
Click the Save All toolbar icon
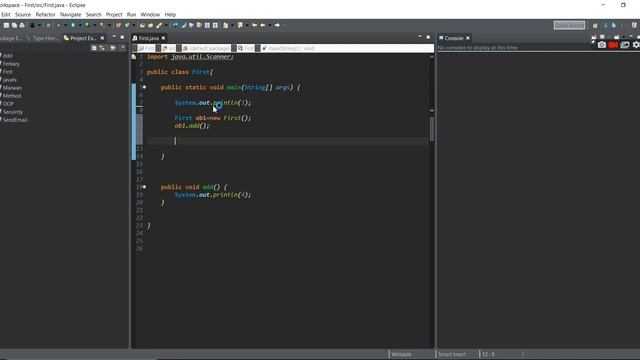point(14,25)
